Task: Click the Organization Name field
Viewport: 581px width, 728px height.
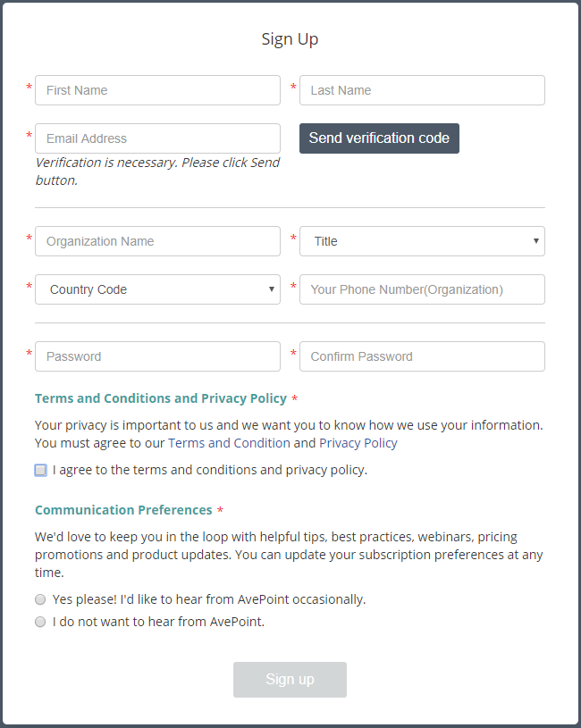Action: click(157, 241)
